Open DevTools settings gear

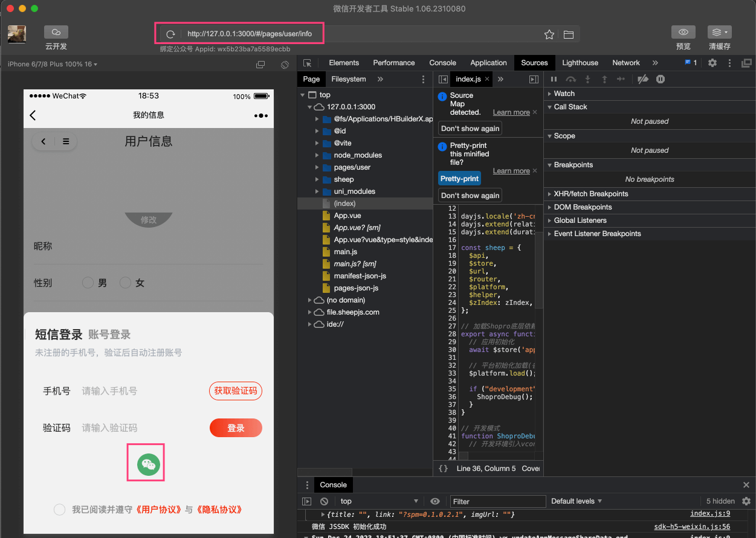tap(712, 63)
